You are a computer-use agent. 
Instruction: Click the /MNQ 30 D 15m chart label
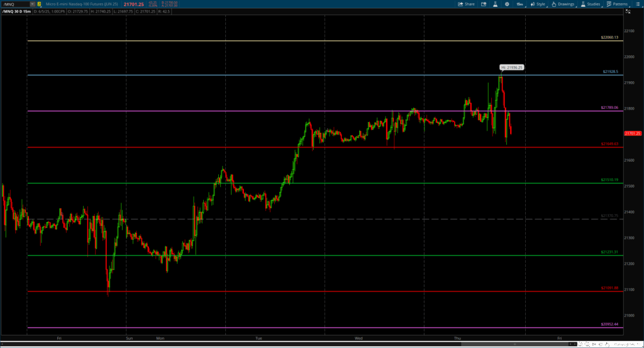pyautogui.click(x=17, y=11)
